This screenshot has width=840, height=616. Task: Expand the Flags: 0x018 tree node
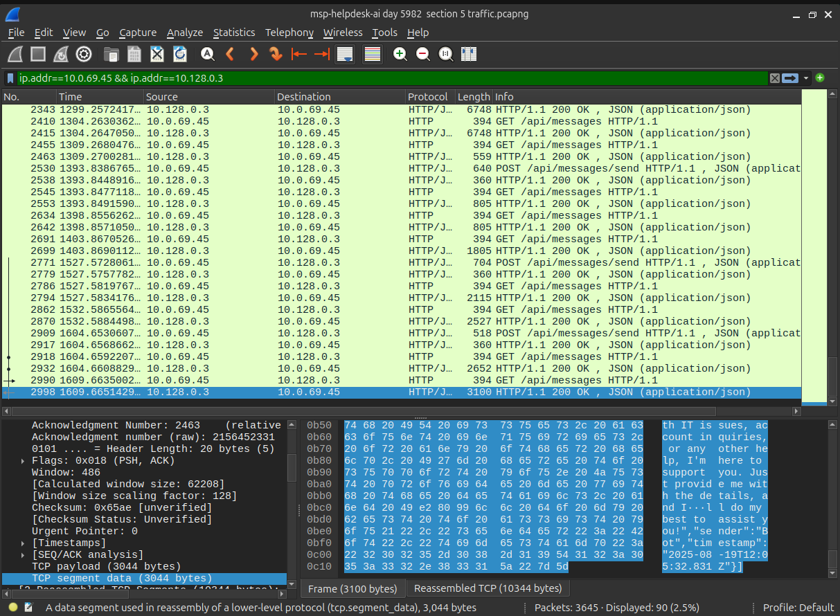click(24, 461)
